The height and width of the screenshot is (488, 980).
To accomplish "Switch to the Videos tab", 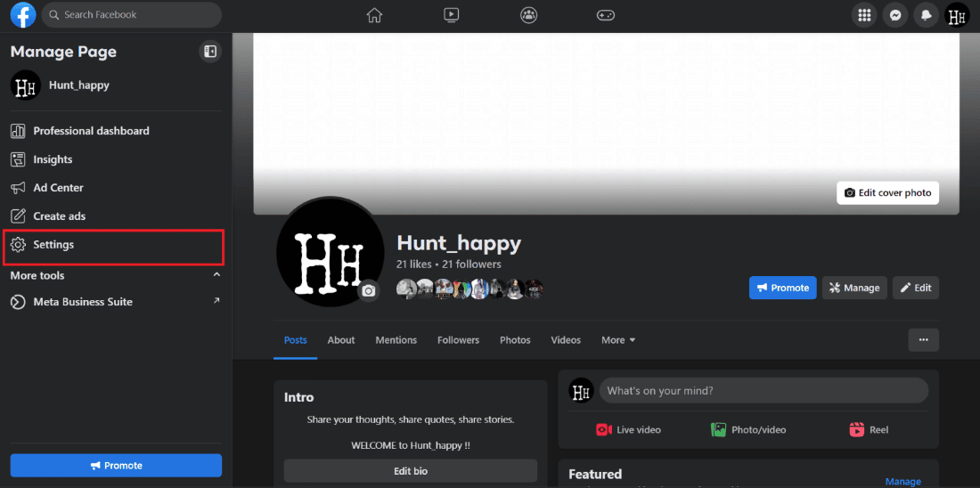I will click(566, 340).
